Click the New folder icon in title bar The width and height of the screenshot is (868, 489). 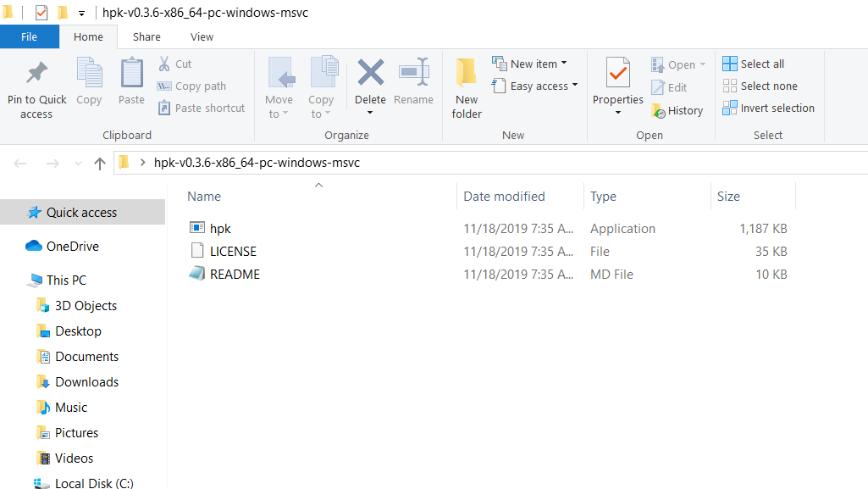63,12
